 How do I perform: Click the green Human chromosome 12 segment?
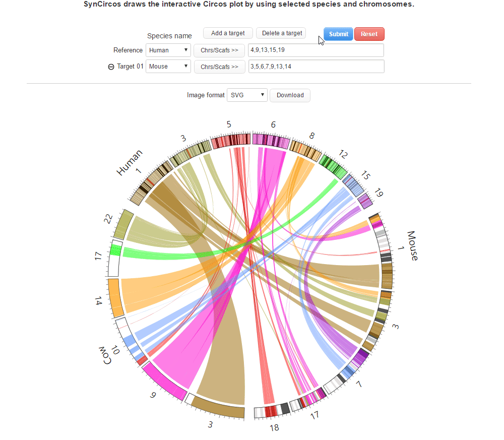click(333, 167)
